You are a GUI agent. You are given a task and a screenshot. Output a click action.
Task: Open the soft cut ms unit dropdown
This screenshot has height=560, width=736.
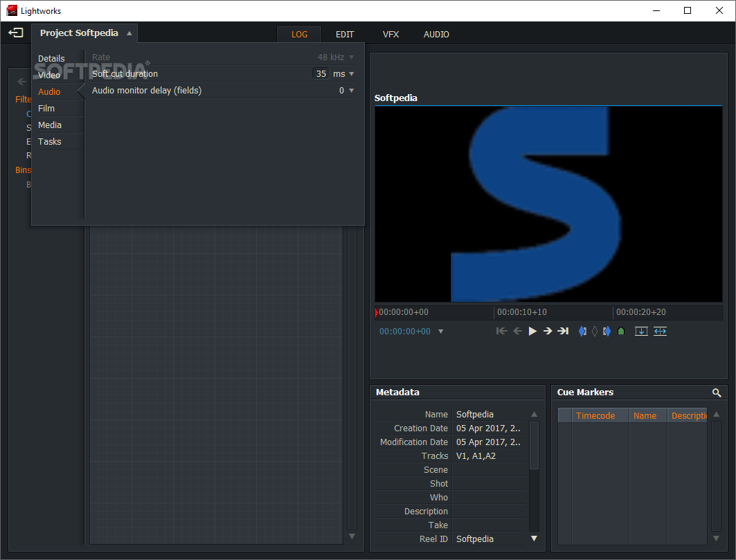(352, 73)
